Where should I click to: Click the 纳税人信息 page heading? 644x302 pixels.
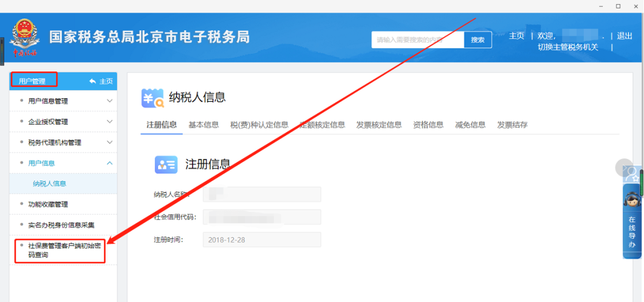click(197, 97)
